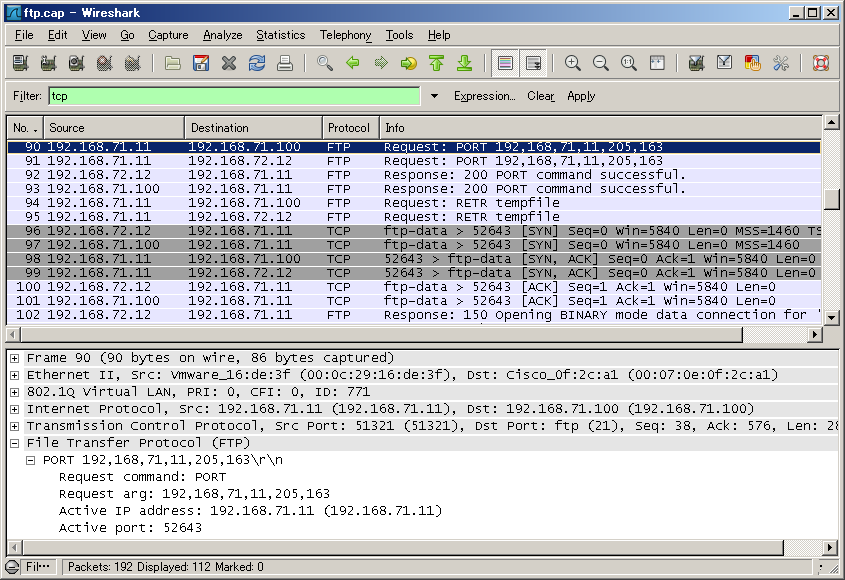Expand the Ethernet II tree node
The height and width of the screenshot is (580, 845).
(x=15, y=375)
